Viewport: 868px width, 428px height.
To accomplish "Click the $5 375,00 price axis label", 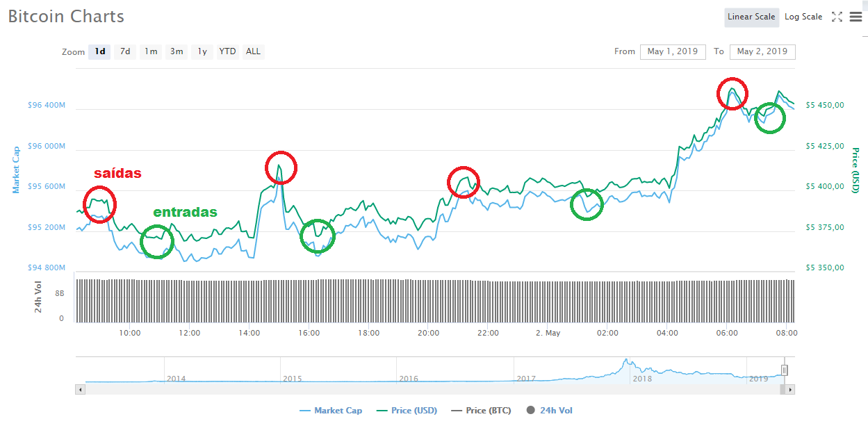I will tap(825, 228).
